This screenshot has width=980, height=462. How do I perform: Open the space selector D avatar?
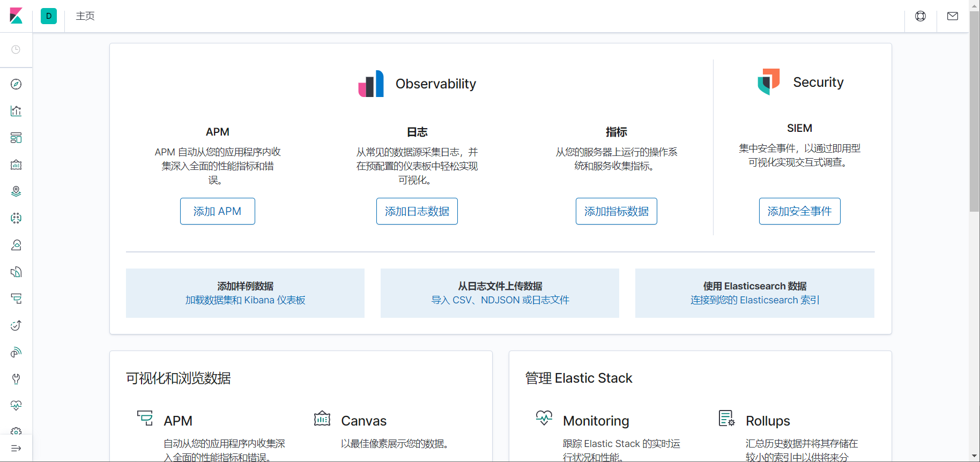tap(49, 16)
